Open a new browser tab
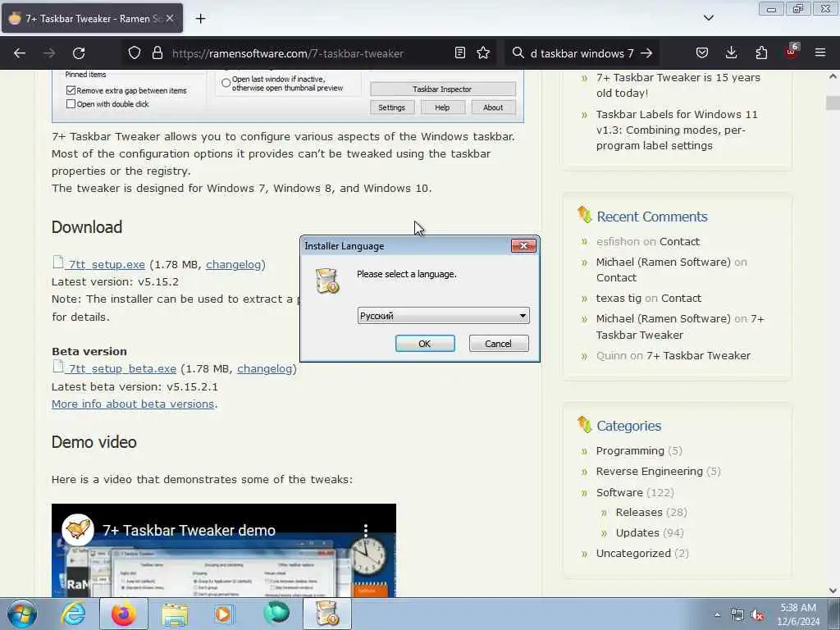This screenshot has width=840, height=630. coord(200,19)
